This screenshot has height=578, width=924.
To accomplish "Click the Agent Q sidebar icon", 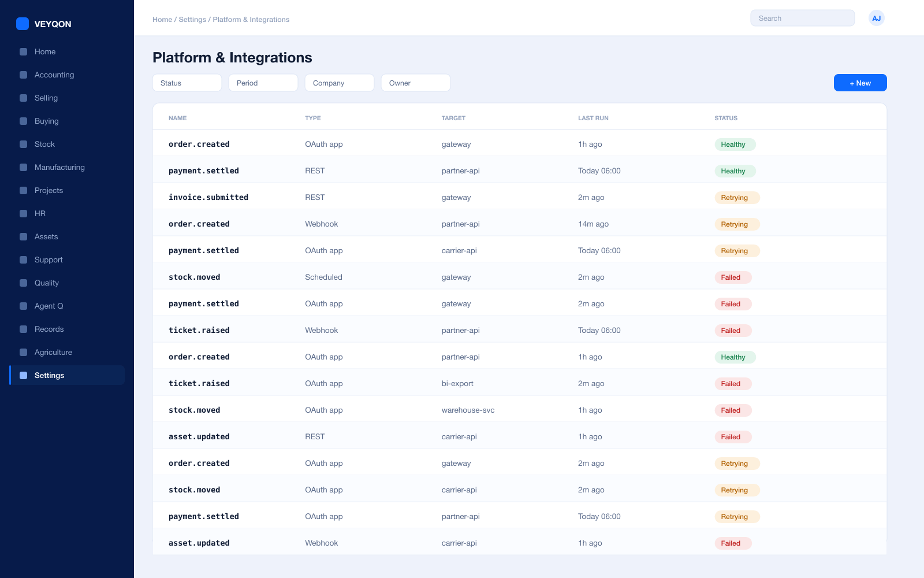I will point(24,306).
